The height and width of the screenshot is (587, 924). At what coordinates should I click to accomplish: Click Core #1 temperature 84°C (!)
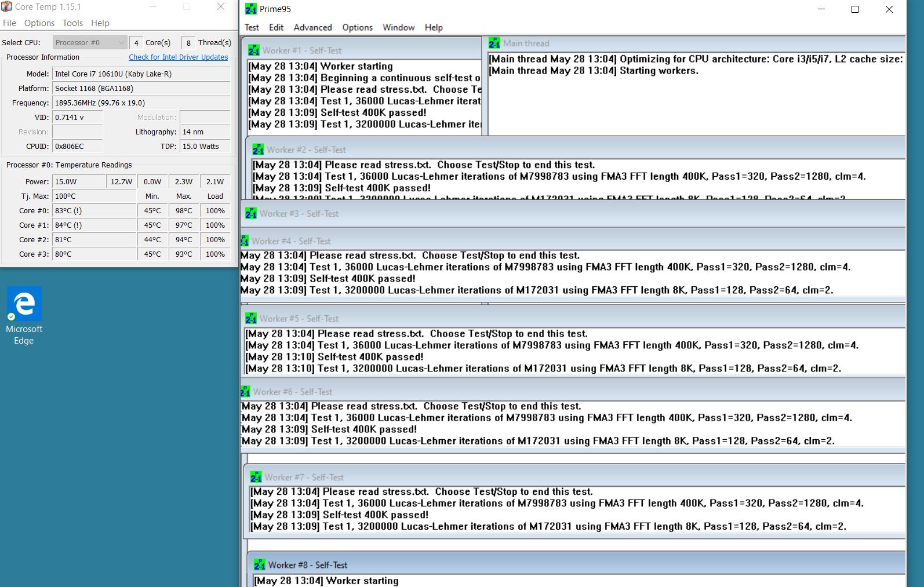[94, 225]
